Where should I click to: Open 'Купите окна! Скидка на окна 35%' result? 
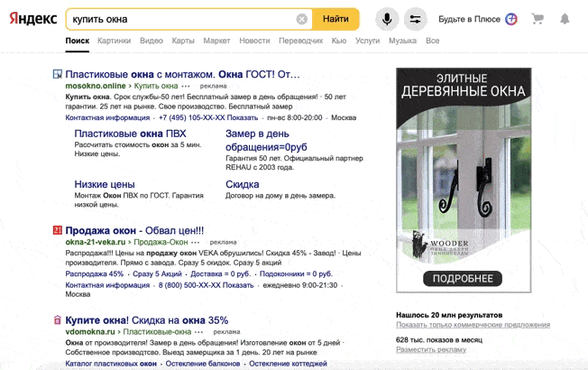[147, 320]
